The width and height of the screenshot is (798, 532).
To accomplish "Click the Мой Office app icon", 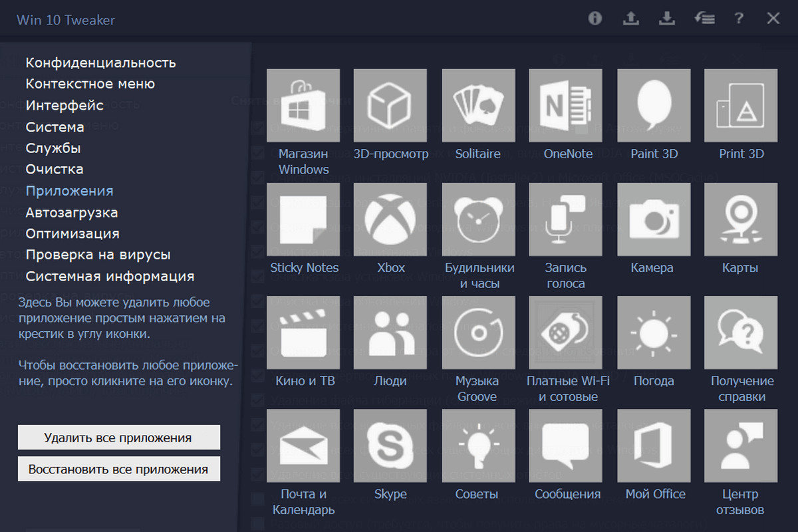I will (654, 446).
